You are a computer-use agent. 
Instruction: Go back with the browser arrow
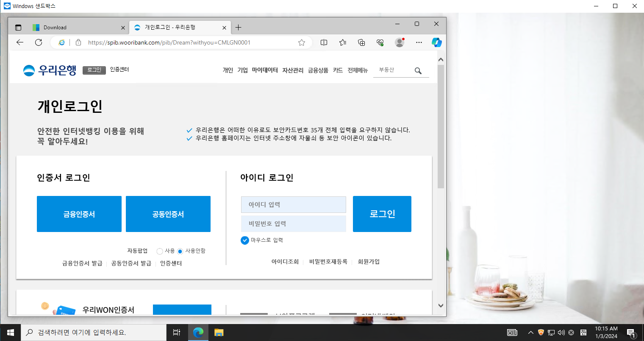coord(20,42)
